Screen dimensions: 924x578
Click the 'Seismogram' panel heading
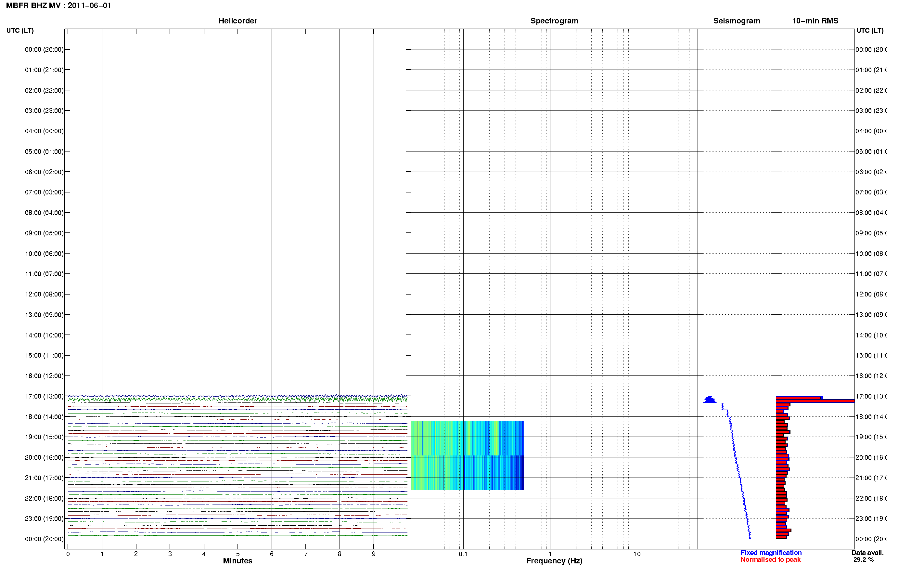click(737, 21)
